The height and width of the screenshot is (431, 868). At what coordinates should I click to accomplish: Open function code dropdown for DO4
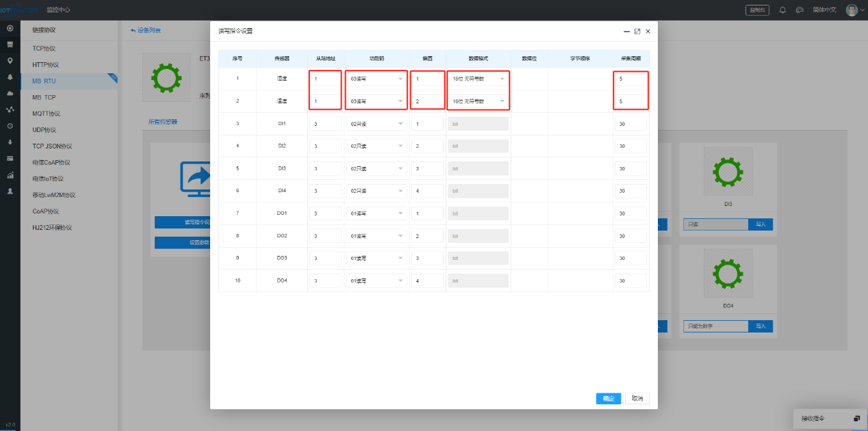tap(376, 280)
